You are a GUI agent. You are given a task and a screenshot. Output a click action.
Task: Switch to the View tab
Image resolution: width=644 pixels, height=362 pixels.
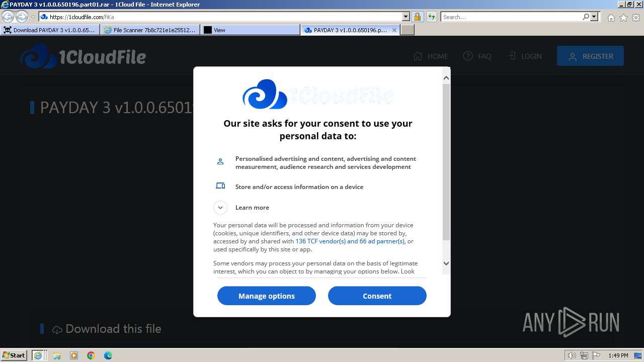[x=250, y=30]
